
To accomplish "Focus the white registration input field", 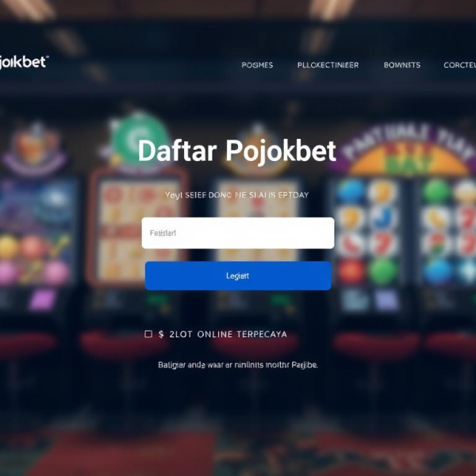I will (238, 233).
